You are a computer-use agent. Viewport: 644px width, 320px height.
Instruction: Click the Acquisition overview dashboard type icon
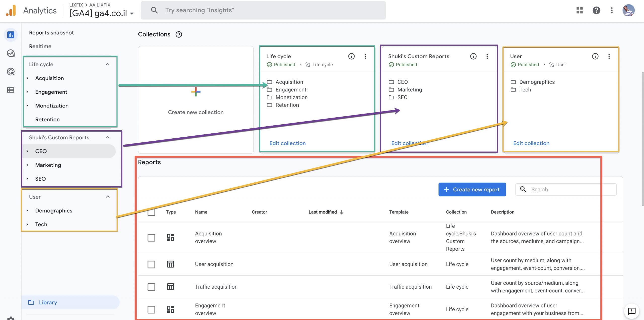(171, 237)
